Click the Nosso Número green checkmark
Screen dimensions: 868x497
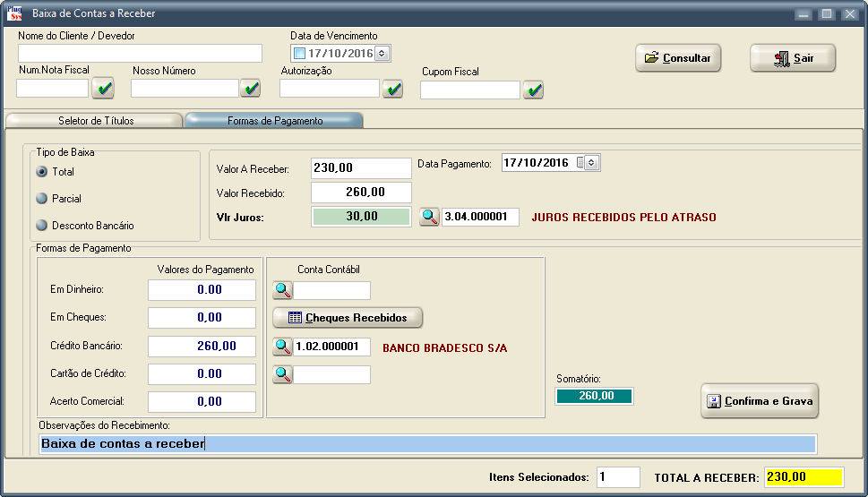[251, 88]
